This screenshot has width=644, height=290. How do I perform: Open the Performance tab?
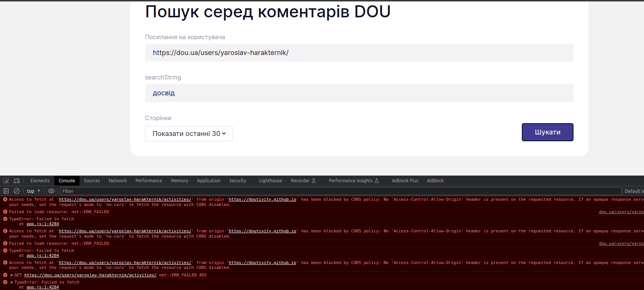[149, 181]
